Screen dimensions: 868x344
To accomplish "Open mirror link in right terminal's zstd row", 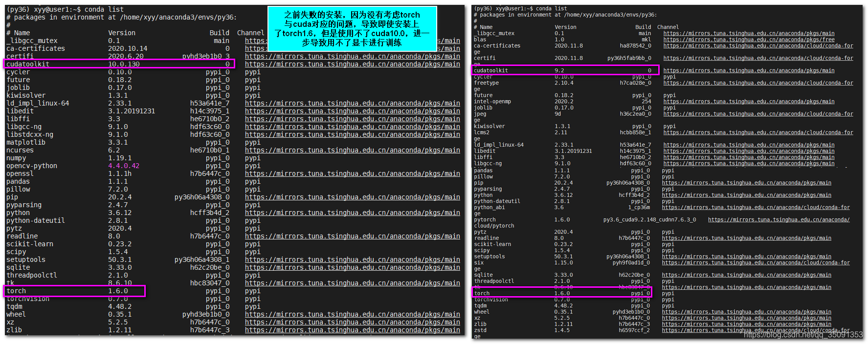I will (756, 330).
